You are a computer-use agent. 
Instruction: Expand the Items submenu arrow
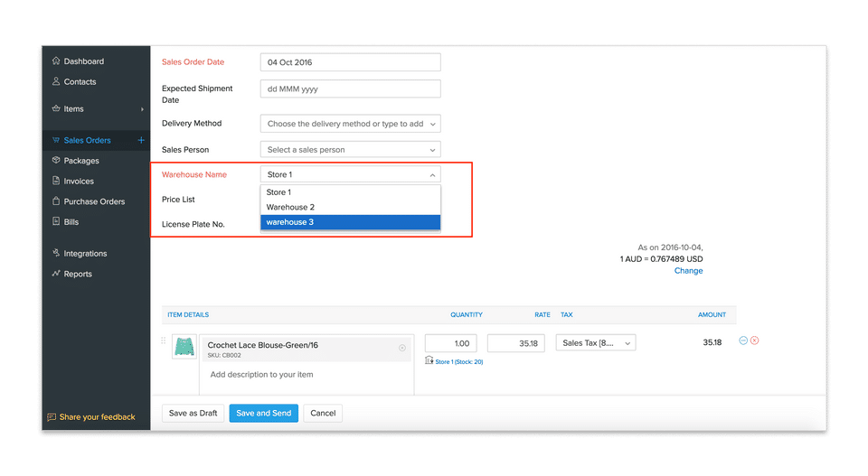tap(142, 109)
